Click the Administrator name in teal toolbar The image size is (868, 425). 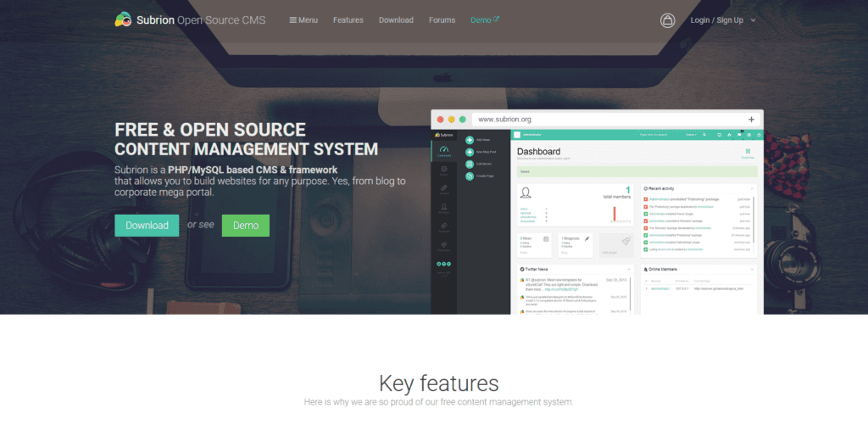tap(533, 135)
